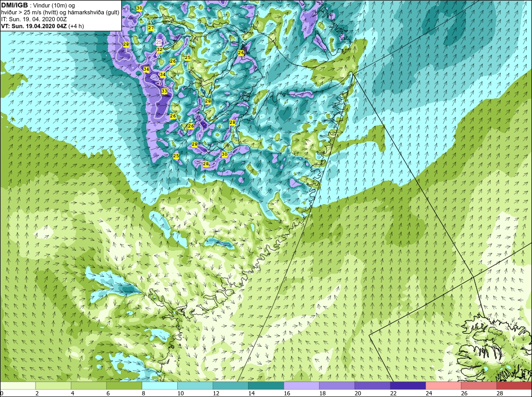
Task: Click the 24–26 m/s light pink swatch
Action: coord(443,385)
